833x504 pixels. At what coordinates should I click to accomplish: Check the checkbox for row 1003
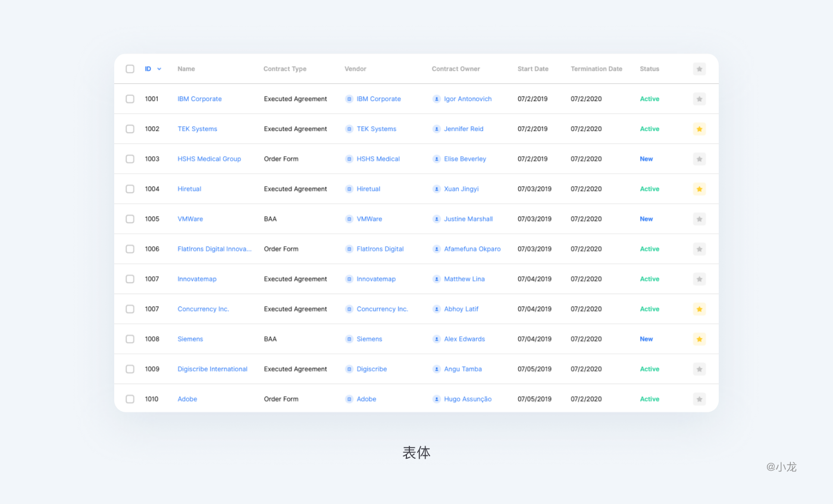pos(130,159)
